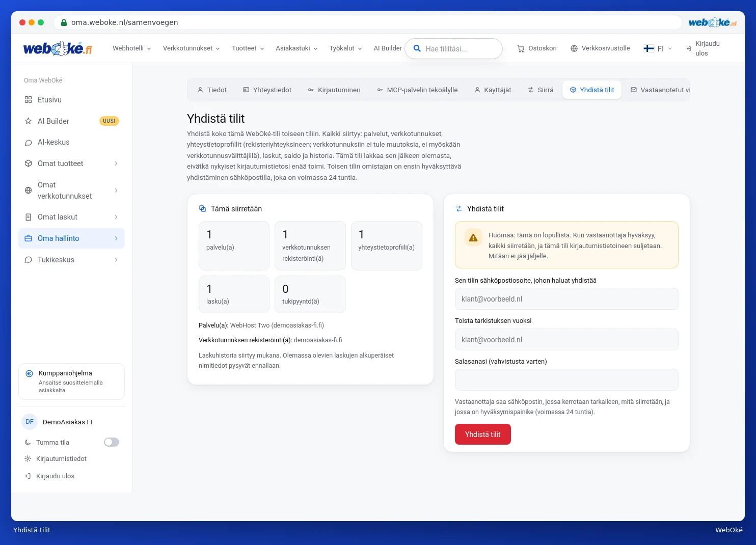Screen dimensions: 756x545
Task: Click the AI Builder link in top navigation
Action: [x=388, y=48]
